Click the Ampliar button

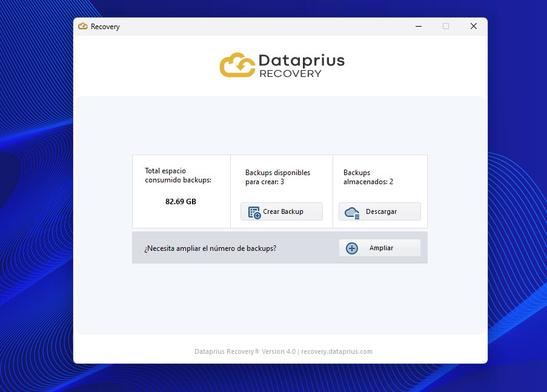[380, 248]
